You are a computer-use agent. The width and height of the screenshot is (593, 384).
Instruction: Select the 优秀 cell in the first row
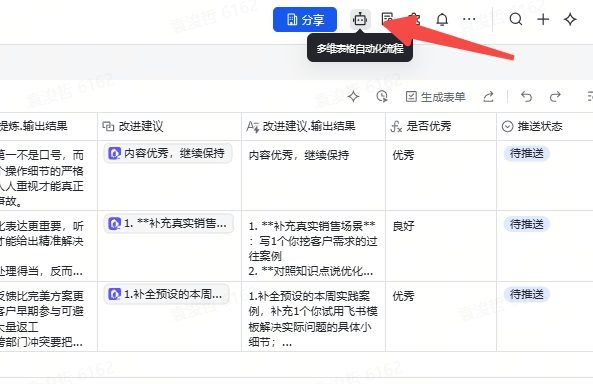point(441,176)
